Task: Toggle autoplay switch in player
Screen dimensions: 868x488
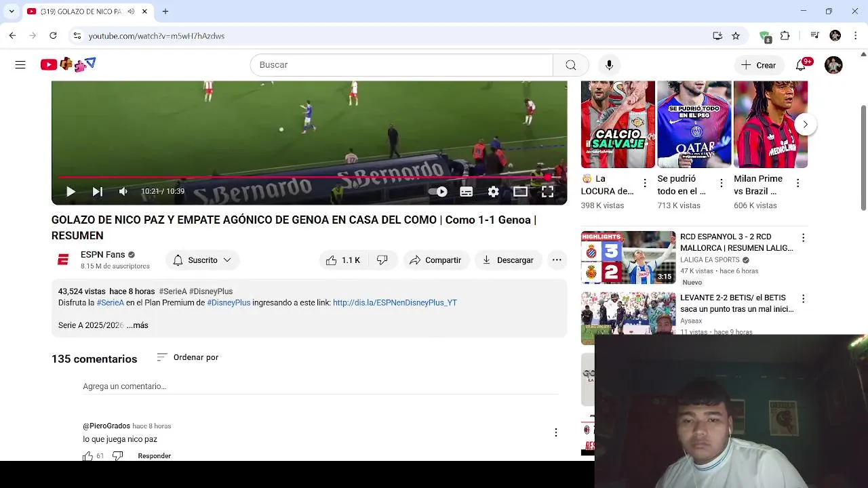Action: click(439, 192)
